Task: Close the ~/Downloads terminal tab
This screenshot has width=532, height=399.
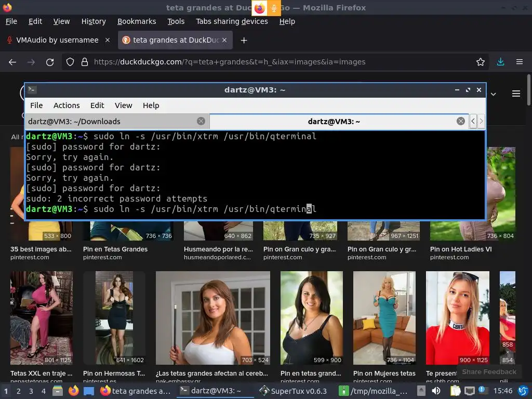Action: point(201,121)
